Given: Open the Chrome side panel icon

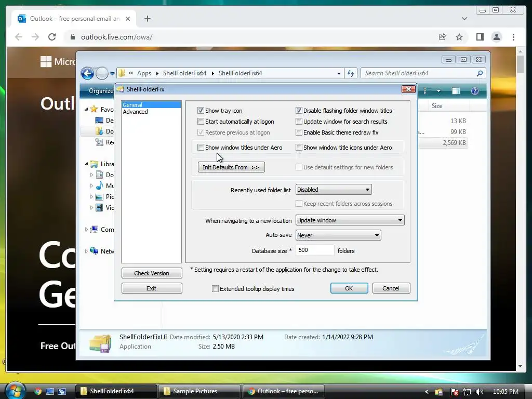Looking at the screenshot, I should tap(480, 37).
